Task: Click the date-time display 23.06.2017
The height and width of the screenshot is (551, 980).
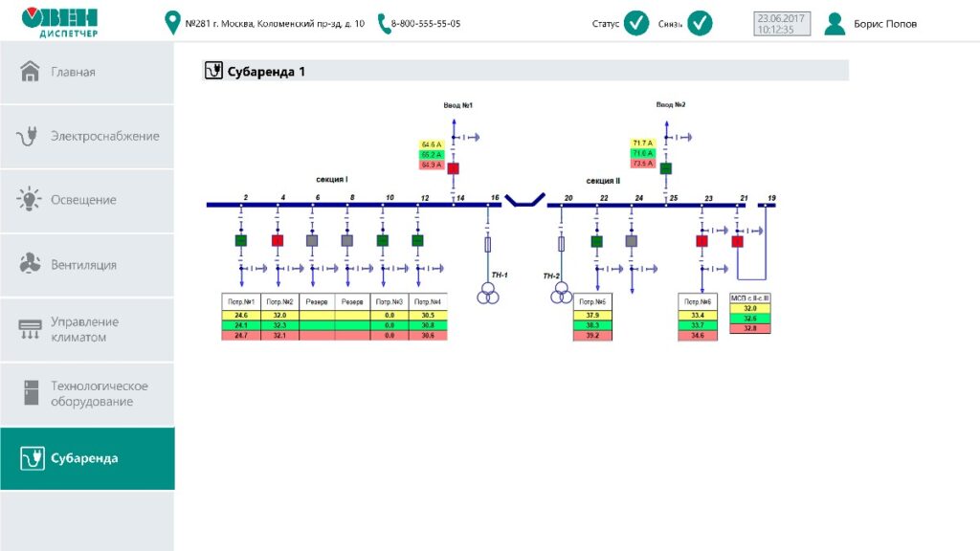Action: click(781, 21)
